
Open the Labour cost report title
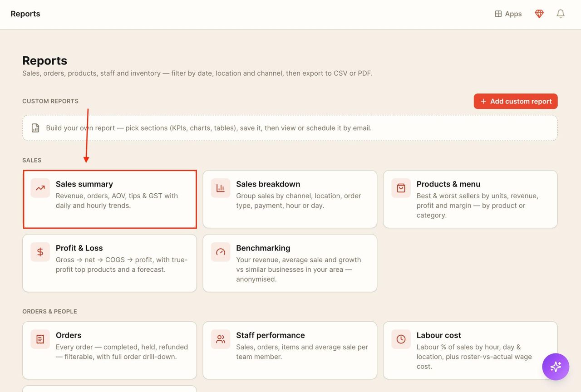439,335
